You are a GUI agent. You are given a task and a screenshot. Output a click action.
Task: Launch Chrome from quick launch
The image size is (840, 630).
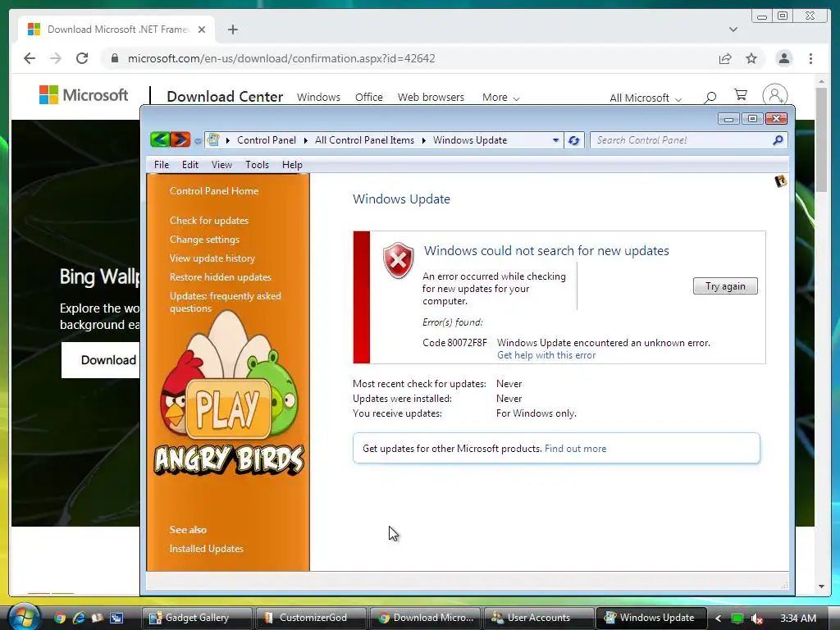click(59, 618)
